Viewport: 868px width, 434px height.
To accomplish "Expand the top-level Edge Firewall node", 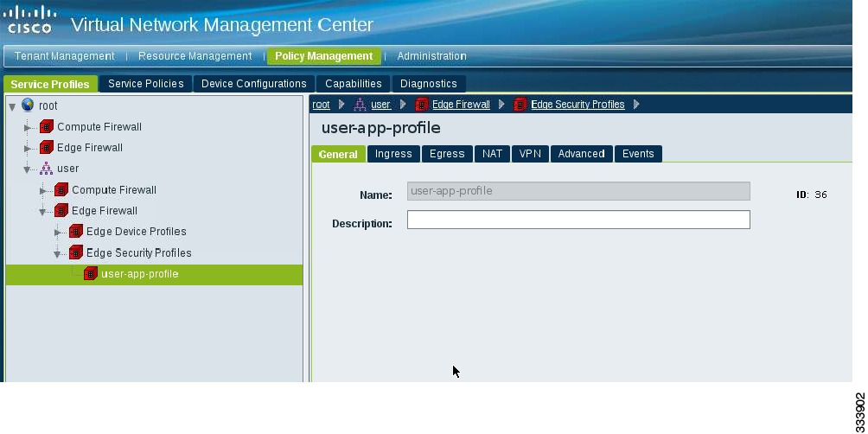I will [28, 149].
